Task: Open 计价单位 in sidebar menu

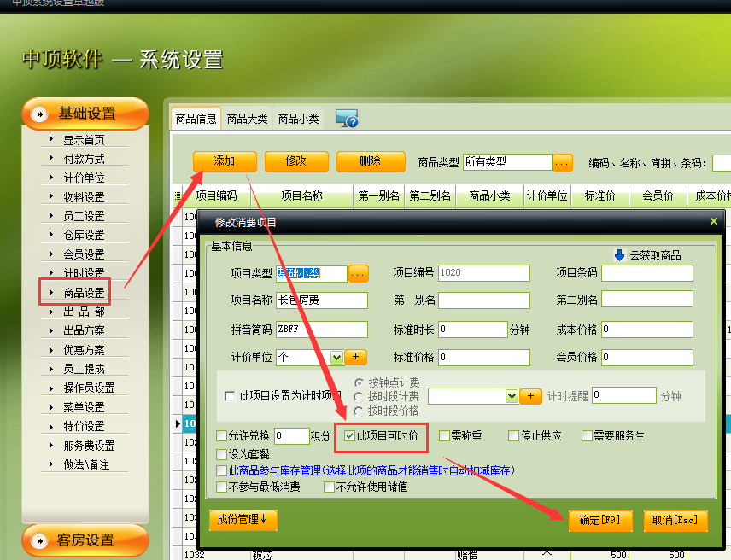Action: tap(85, 178)
